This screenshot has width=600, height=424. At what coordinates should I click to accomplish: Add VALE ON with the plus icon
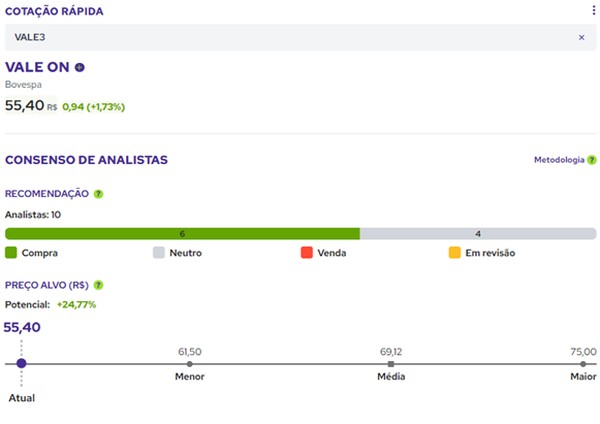[x=80, y=68]
